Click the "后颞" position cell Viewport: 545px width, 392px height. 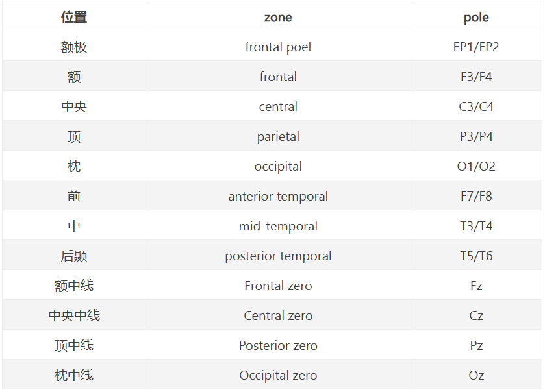pyautogui.click(x=74, y=256)
